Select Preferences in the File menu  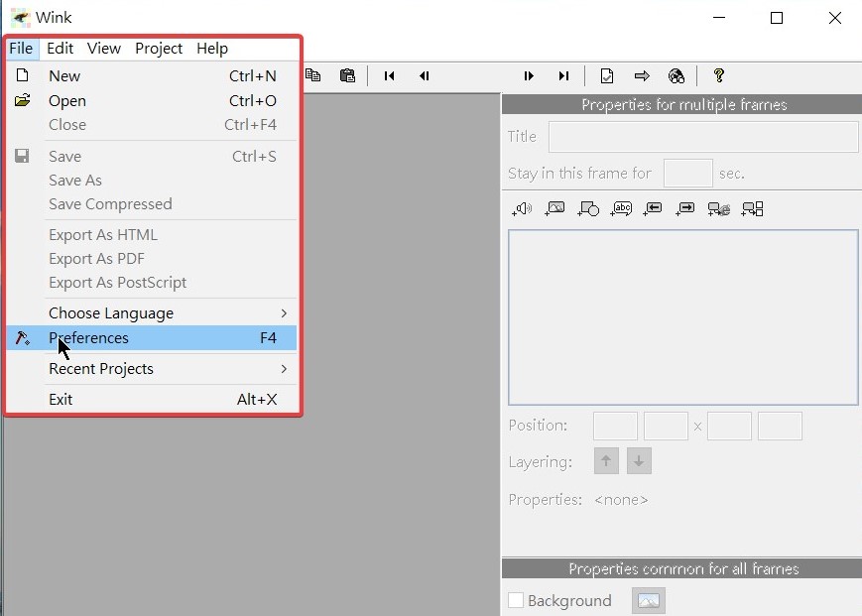152,338
